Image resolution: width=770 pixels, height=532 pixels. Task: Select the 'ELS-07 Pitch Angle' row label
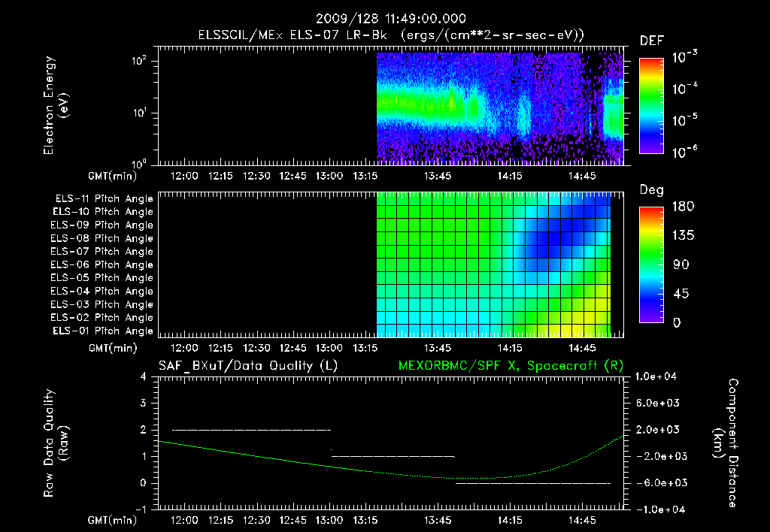pyautogui.click(x=102, y=251)
